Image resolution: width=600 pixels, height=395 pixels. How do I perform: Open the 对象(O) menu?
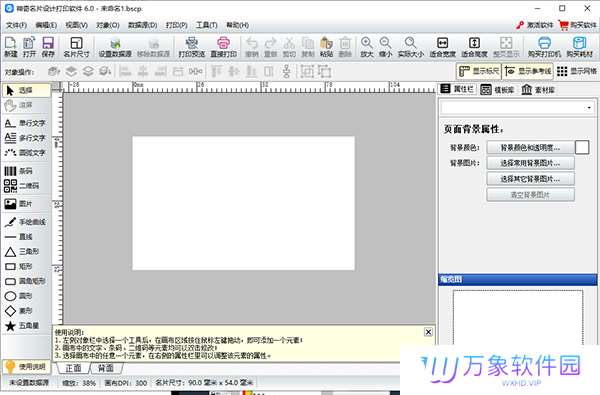tap(108, 25)
